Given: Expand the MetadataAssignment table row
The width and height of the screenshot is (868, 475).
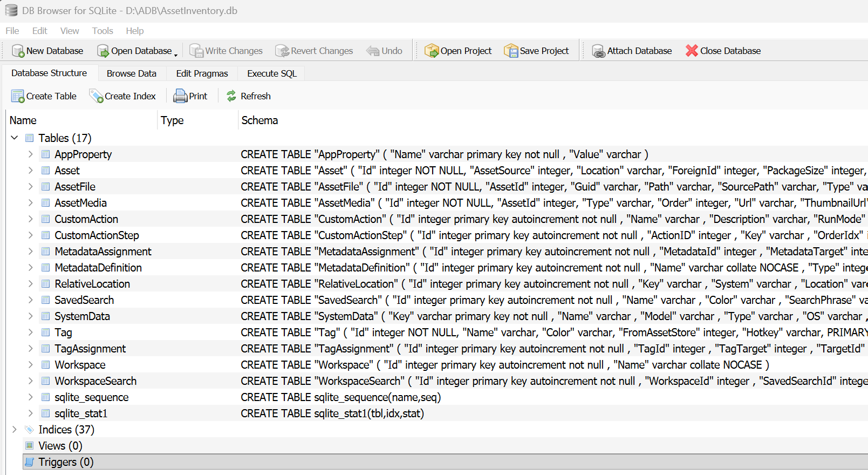Looking at the screenshot, I should (x=31, y=252).
